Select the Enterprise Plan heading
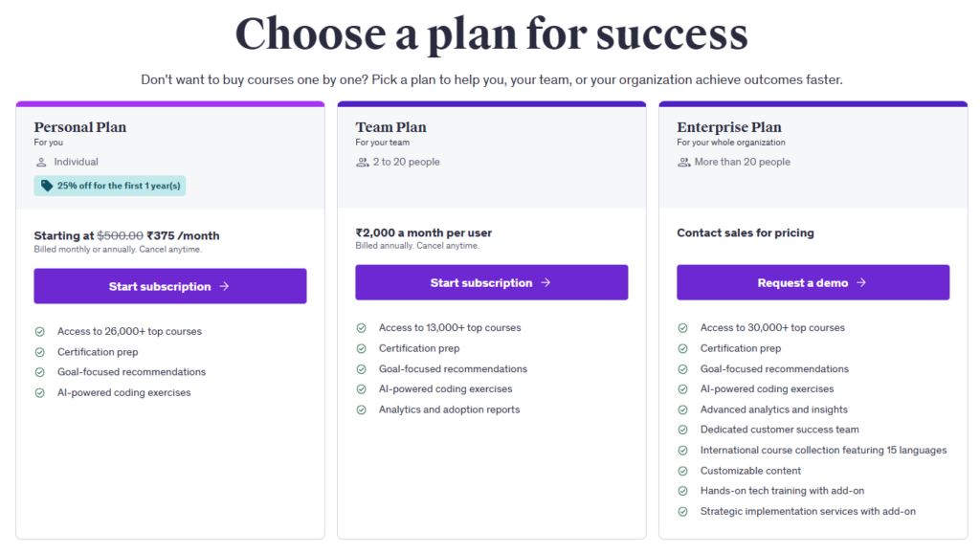Image resolution: width=980 pixels, height=553 pixels. click(x=728, y=127)
